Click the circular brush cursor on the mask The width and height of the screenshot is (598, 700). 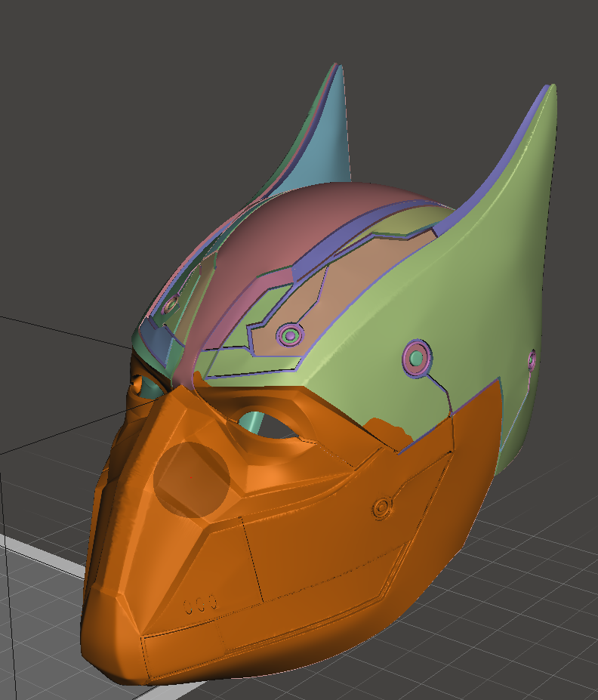pos(191,479)
